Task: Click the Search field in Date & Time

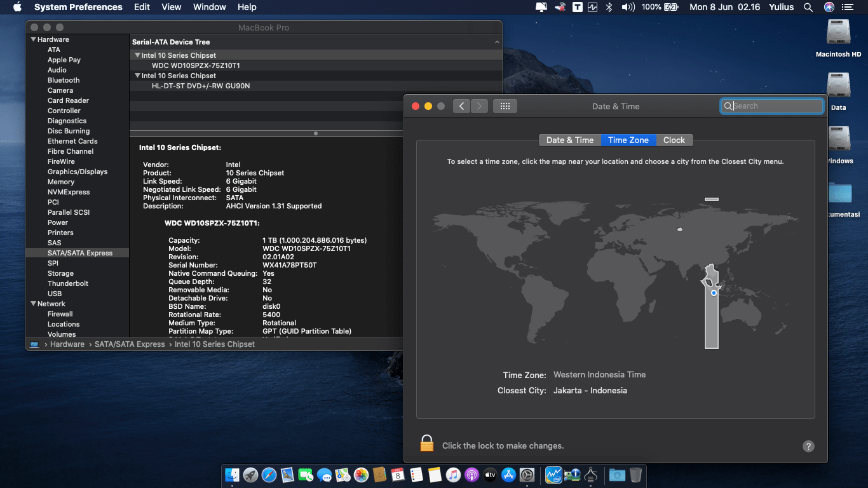Action: pos(772,106)
